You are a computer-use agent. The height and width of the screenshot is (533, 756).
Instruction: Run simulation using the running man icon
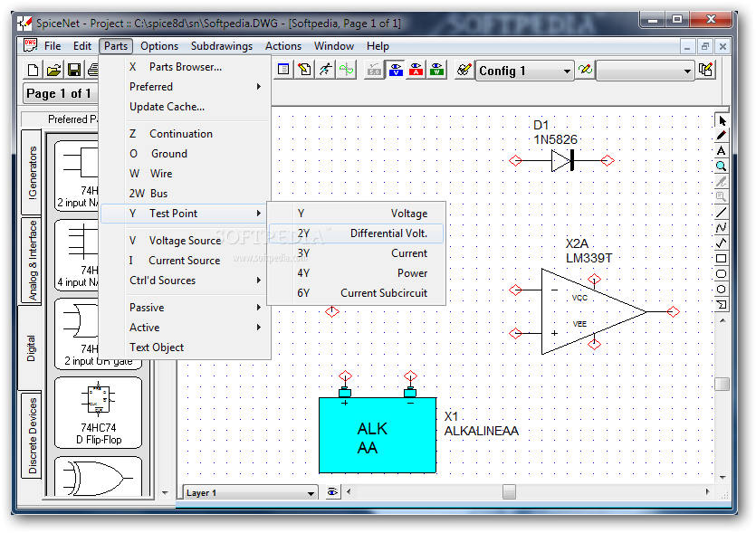pyautogui.click(x=325, y=70)
